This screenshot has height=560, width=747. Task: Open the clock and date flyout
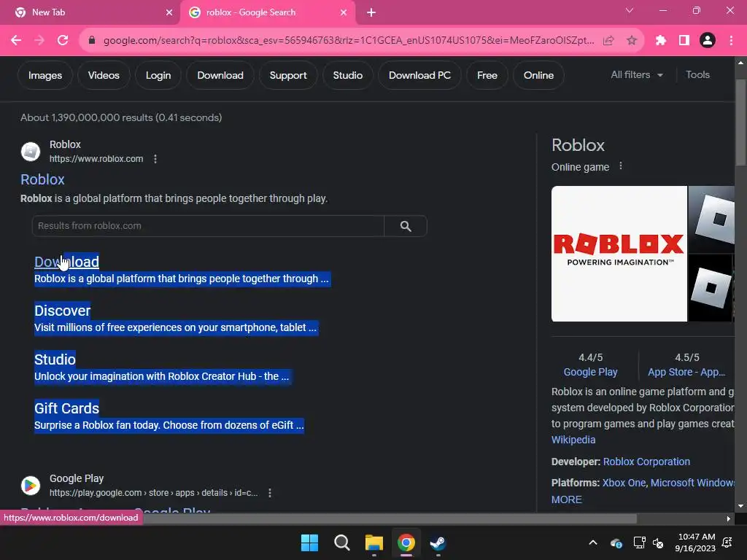tap(695, 542)
